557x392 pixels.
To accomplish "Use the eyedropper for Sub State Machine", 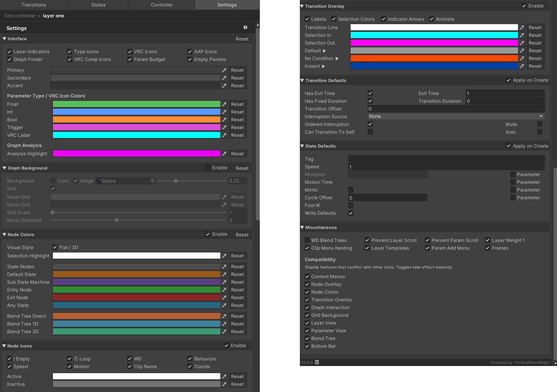I will pos(224,282).
